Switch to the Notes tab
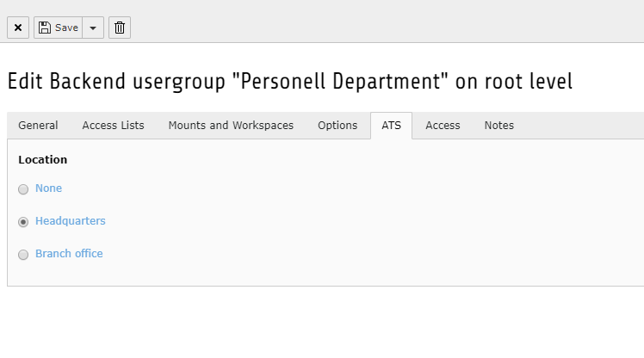Viewport: 644px width, 358px height. click(498, 126)
